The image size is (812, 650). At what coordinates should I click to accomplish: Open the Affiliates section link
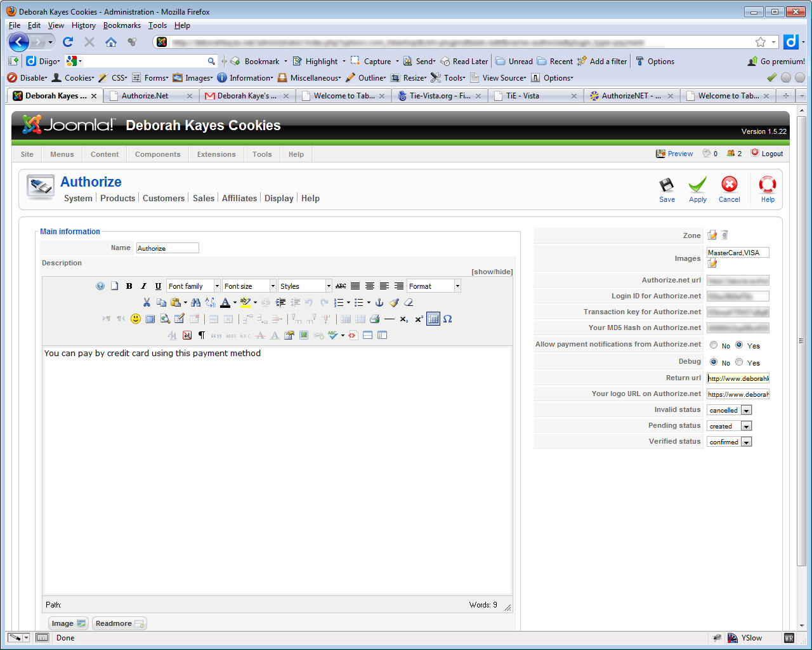(239, 198)
